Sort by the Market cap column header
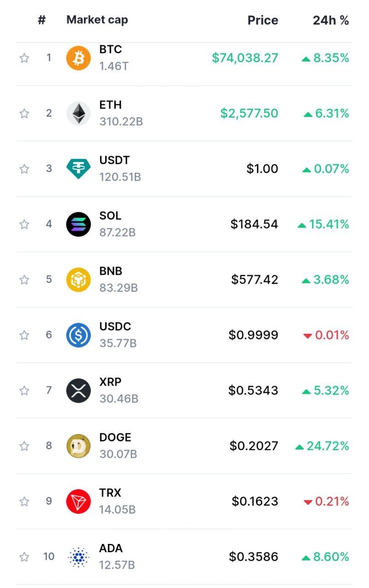The height and width of the screenshot is (588, 369). (x=97, y=20)
